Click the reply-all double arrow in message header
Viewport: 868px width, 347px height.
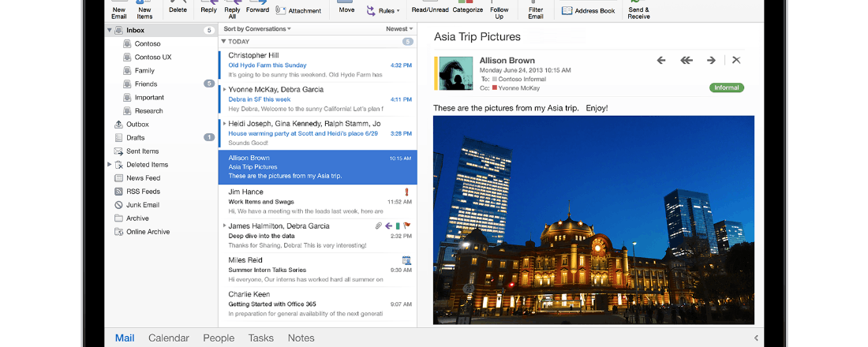tap(687, 61)
